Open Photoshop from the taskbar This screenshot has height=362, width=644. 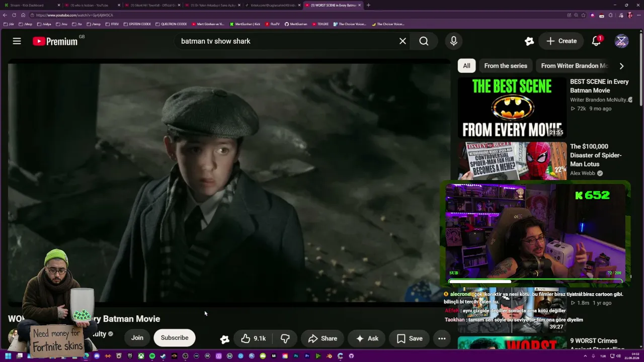point(296,356)
